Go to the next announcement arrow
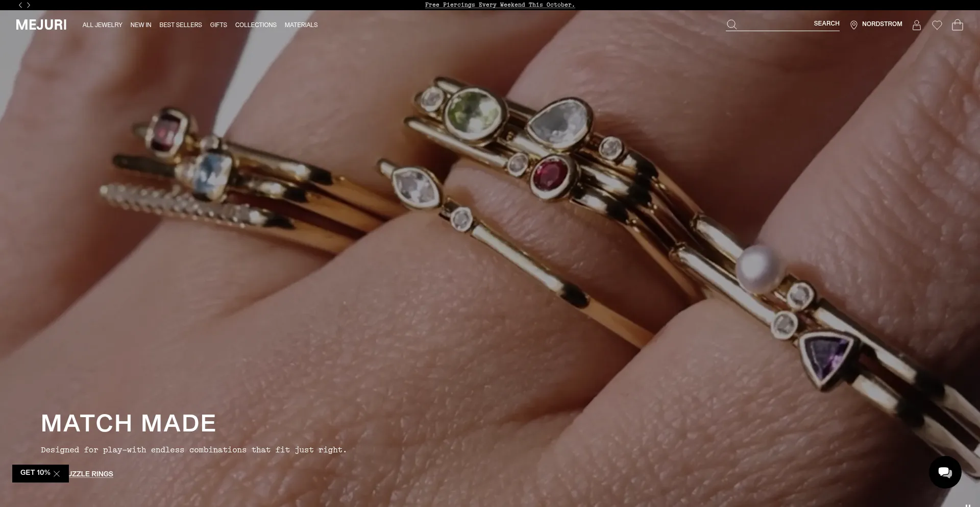This screenshot has width=980, height=507. tap(29, 5)
